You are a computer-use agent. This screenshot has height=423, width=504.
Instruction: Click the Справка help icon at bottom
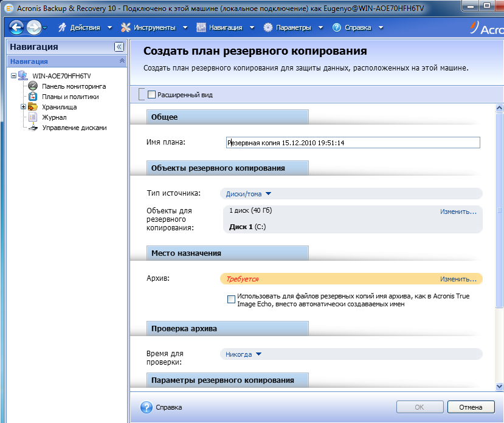pos(147,407)
